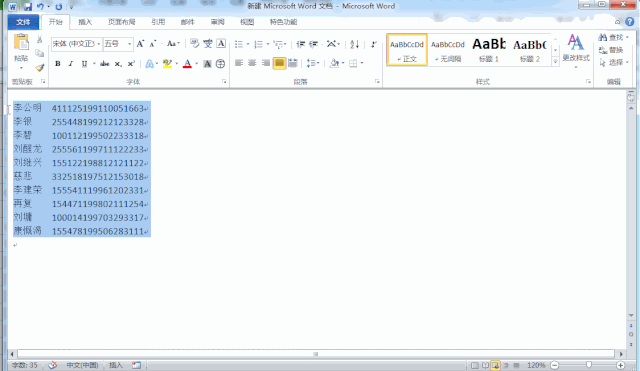Apply the 无间隔 style
Viewport: 640px width, 371px height.
pyautogui.click(x=448, y=50)
